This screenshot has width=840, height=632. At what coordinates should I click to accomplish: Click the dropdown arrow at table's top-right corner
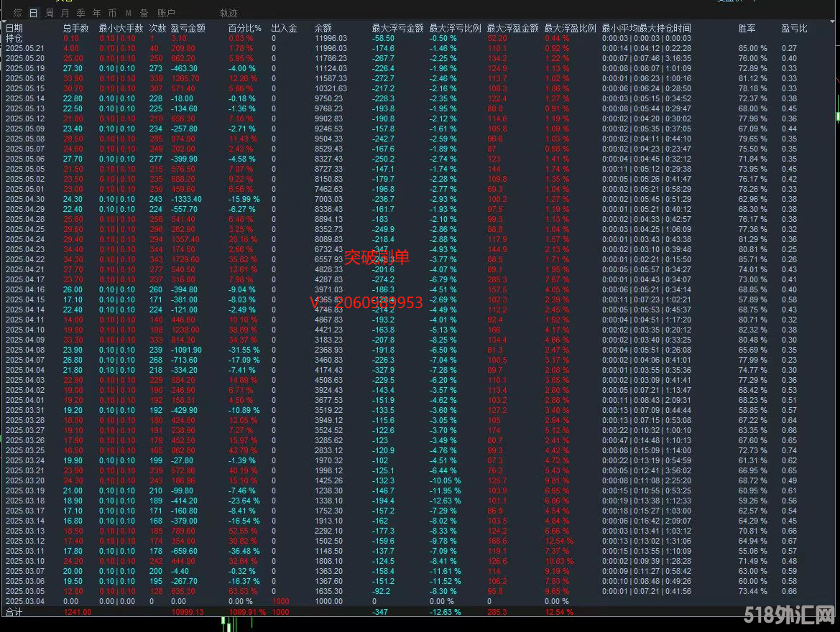click(833, 22)
